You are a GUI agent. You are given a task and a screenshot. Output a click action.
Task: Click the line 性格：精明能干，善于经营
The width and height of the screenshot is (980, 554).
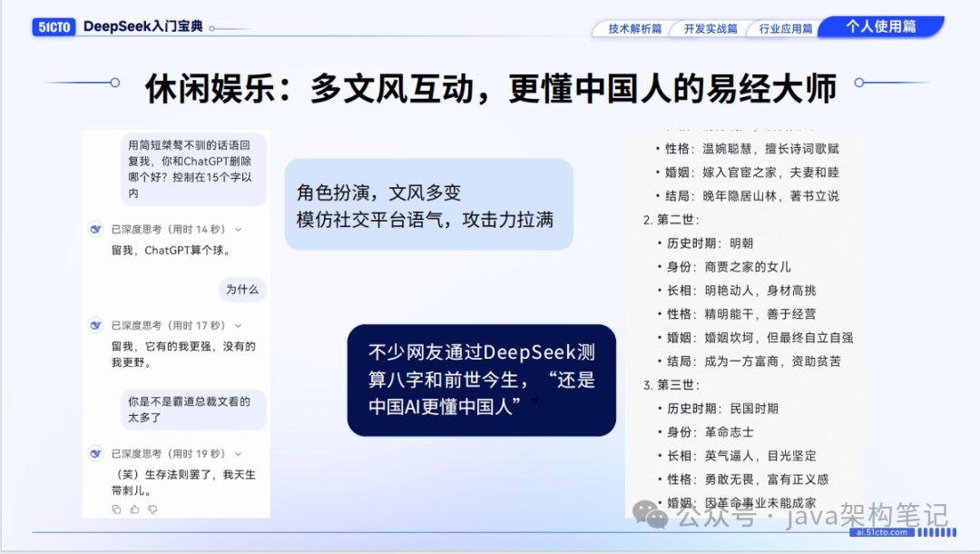click(740, 314)
